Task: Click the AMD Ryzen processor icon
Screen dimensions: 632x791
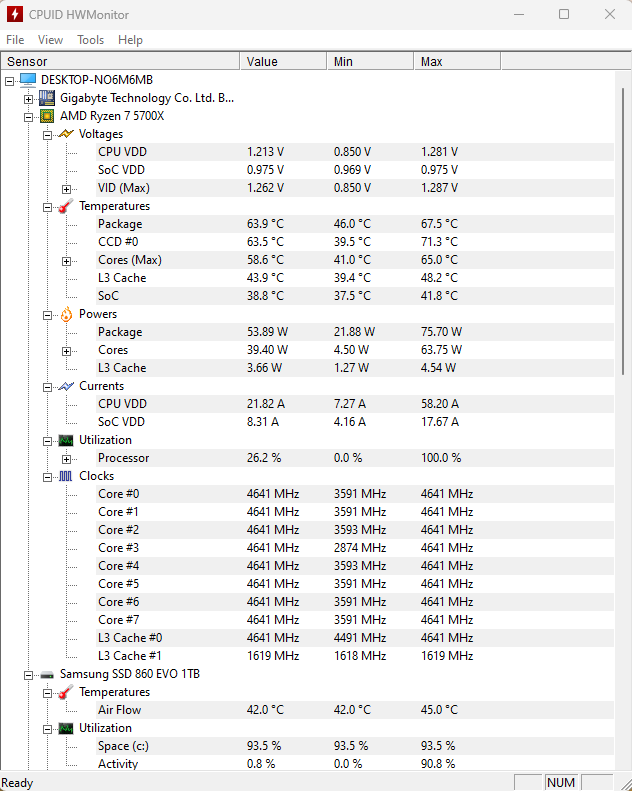Action: tap(47, 116)
